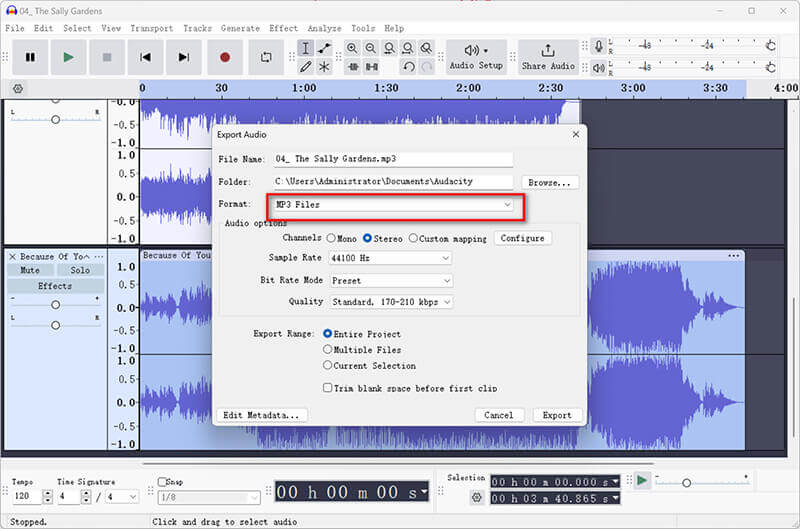Screen dimensions: 800x529
Task: Enable the Snap checkbox
Action: [x=162, y=482]
